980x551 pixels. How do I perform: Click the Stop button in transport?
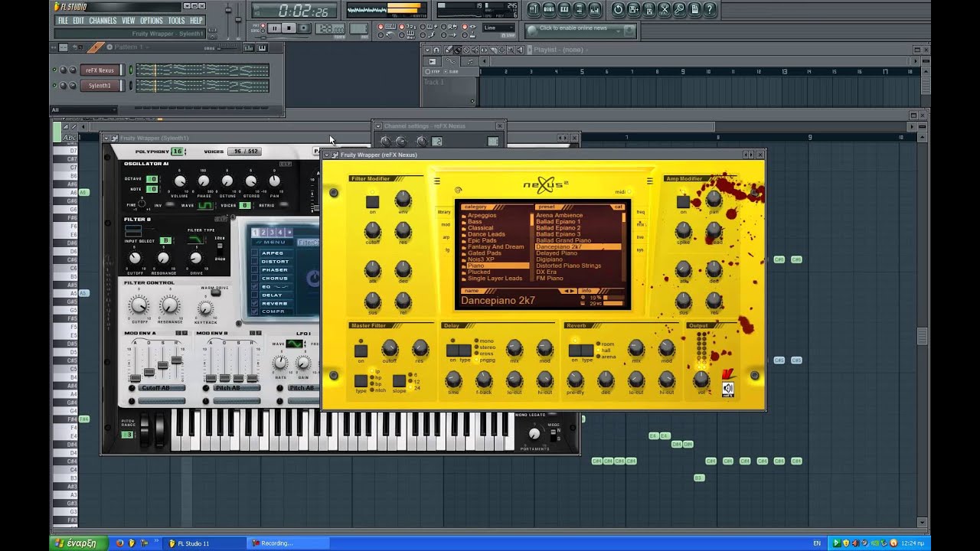point(289,28)
